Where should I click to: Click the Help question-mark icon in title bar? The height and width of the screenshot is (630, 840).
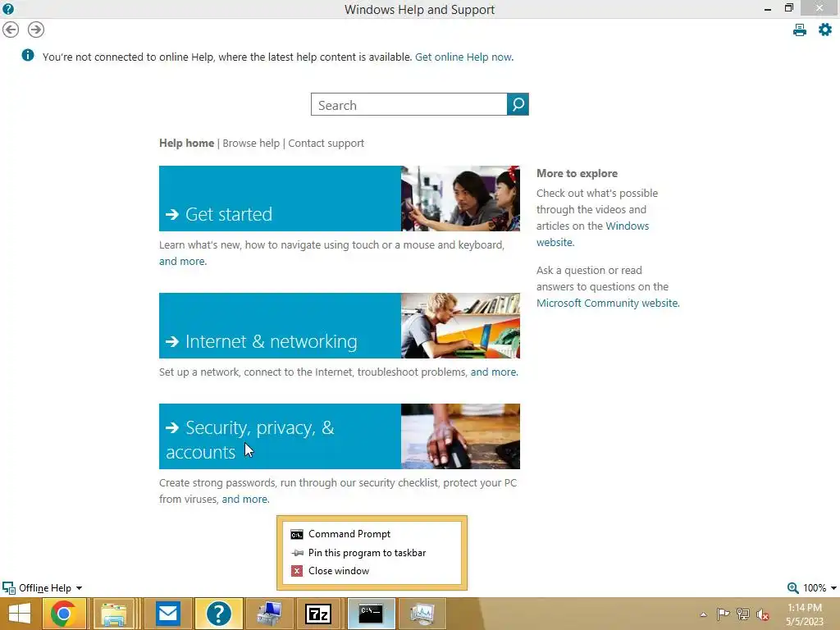(8, 8)
